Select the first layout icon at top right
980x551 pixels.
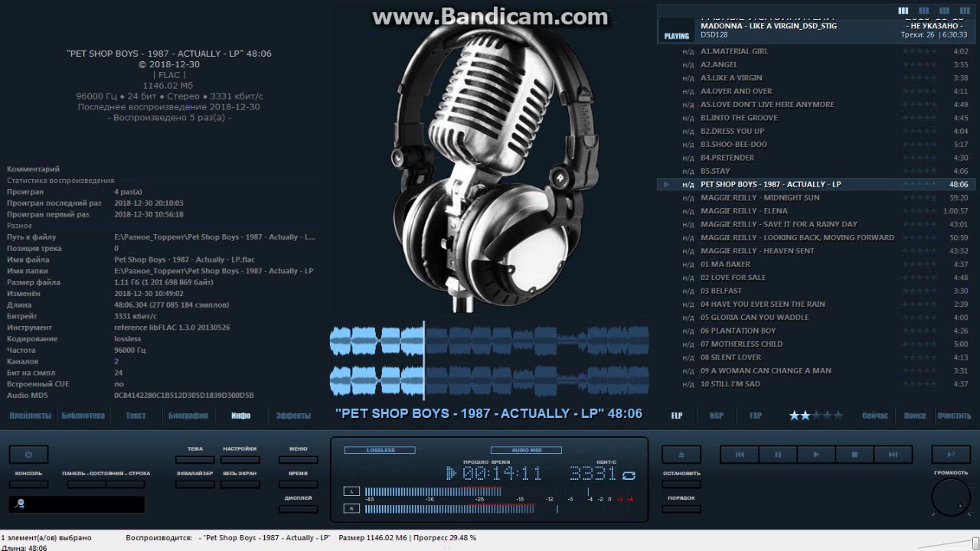[x=903, y=11]
